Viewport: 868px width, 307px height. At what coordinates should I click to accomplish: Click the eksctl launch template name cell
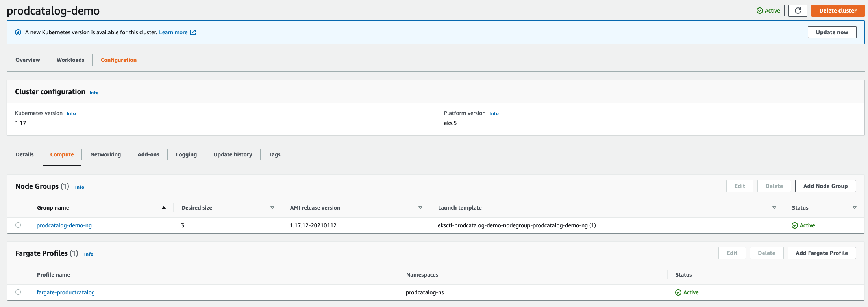516,225
